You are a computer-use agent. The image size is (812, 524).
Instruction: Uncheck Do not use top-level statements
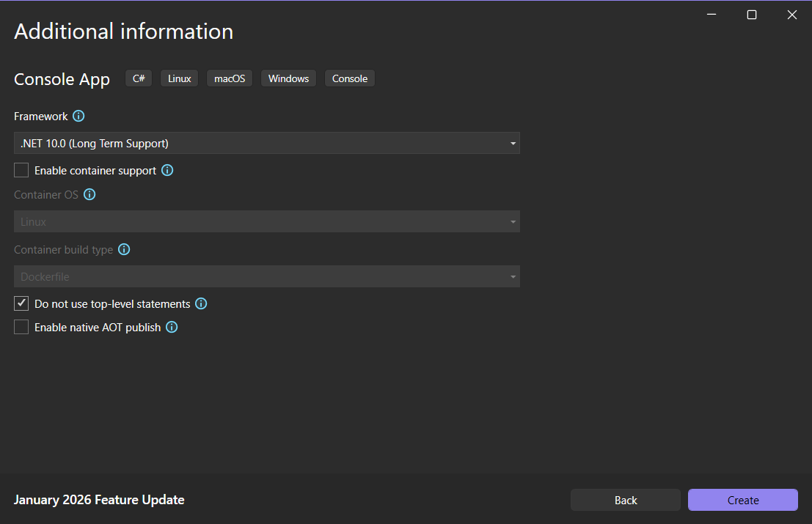(21, 303)
